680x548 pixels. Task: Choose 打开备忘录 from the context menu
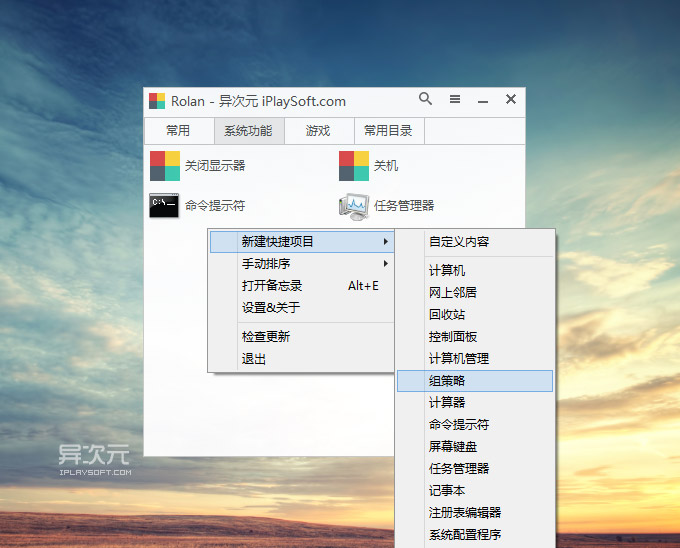301,286
